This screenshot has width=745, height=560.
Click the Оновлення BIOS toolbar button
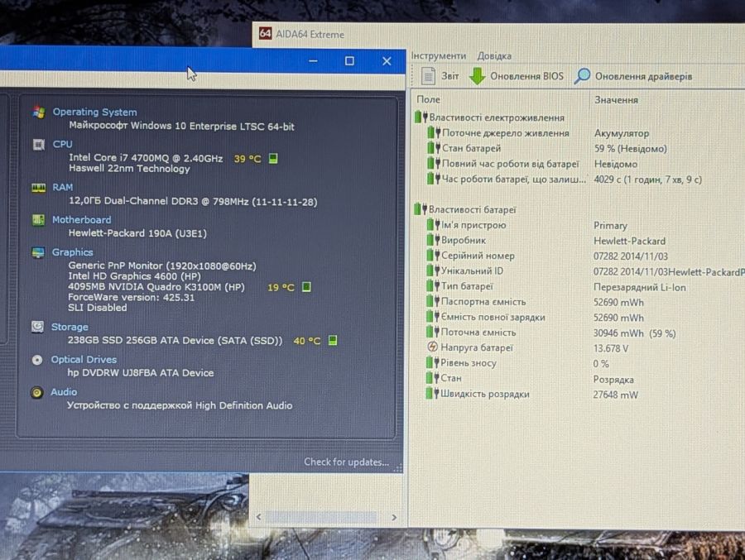coord(516,76)
